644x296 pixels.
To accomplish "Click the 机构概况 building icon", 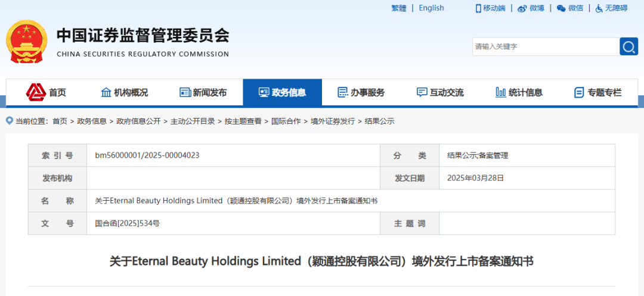I will coord(106,92).
